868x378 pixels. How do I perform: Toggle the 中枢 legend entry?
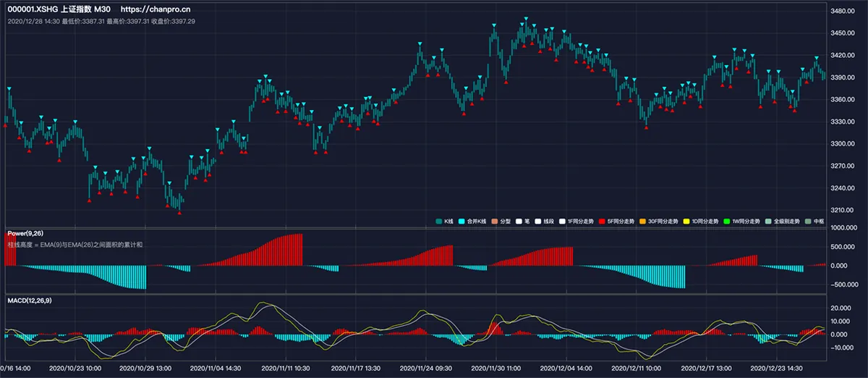814,221
